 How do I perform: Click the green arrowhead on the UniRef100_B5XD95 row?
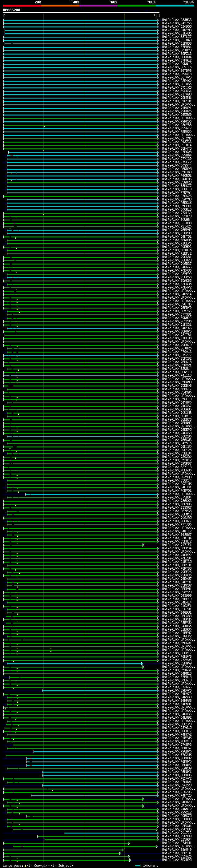tap(130, 860)
